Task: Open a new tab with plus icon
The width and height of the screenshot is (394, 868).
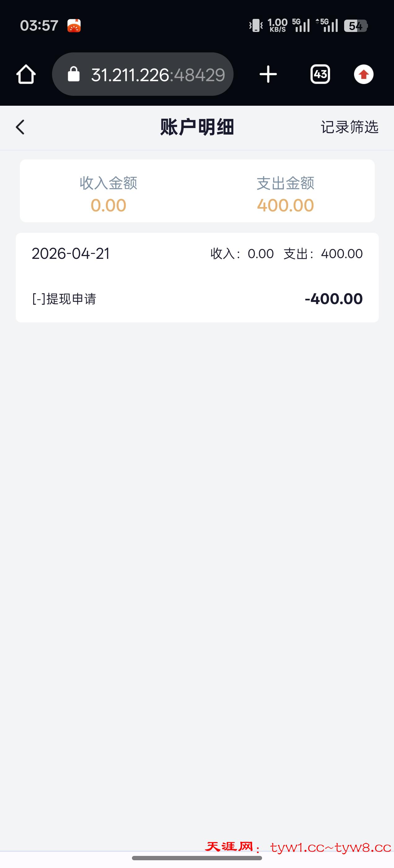Action: pyautogui.click(x=268, y=74)
